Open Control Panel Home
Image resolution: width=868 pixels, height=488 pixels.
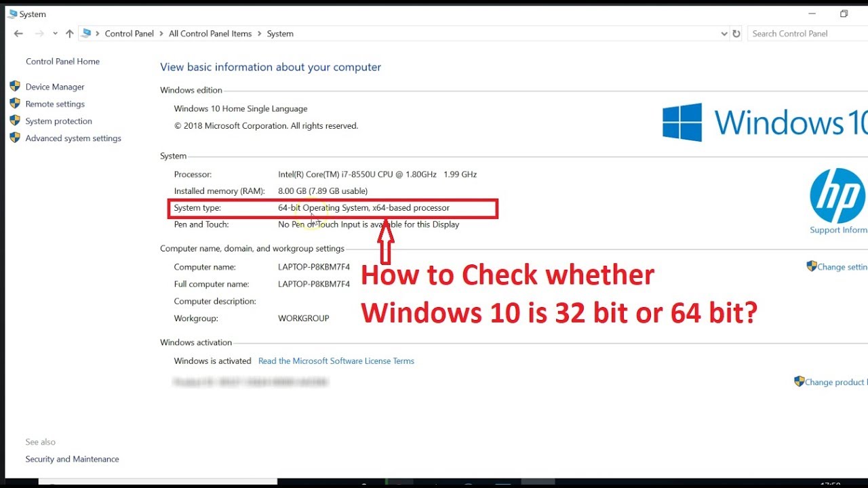click(x=62, y=61)
